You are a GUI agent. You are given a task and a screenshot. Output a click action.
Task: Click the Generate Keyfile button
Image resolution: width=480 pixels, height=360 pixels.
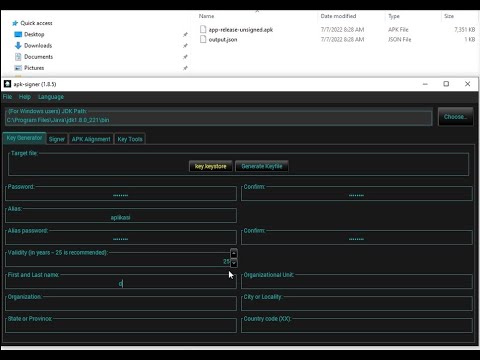pos(262,166)
